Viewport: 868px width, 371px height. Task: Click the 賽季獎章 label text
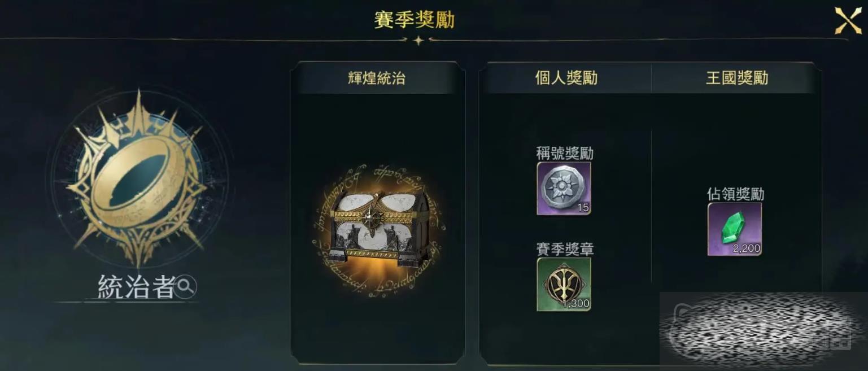565,248
